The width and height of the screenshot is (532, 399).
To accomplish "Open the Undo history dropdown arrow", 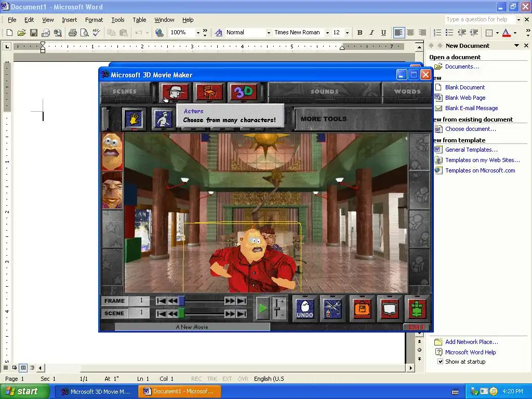I will tap(147, 33).
